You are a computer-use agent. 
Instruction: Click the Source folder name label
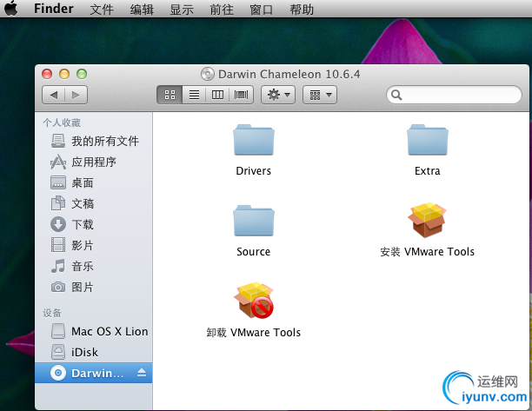(x=254, y=252)
